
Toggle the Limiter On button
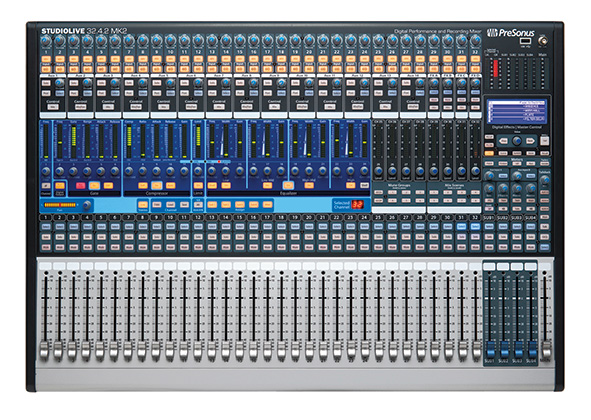[198, 185]
